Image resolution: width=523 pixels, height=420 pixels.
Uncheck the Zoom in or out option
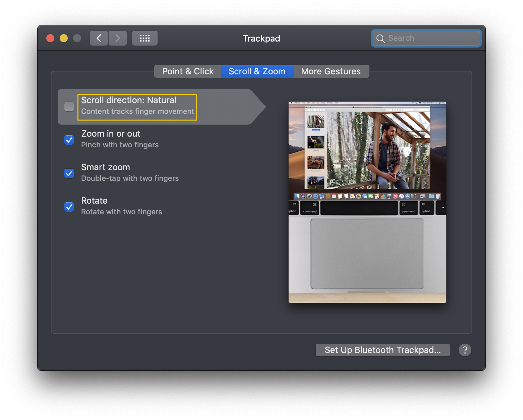tap(69, 140)
